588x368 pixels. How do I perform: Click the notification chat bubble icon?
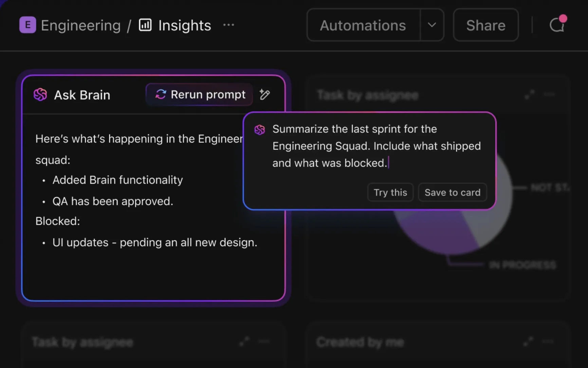[x=557, y=24]
